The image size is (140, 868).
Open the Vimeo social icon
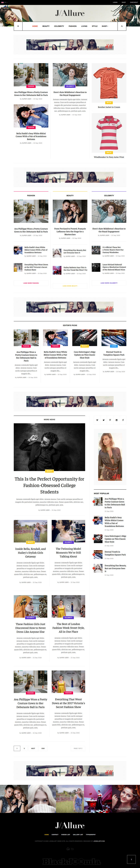click(x=97, y=420)
